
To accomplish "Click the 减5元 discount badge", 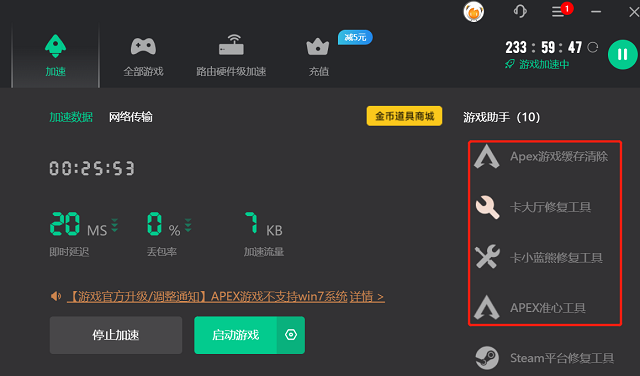I will click(355, 38).
